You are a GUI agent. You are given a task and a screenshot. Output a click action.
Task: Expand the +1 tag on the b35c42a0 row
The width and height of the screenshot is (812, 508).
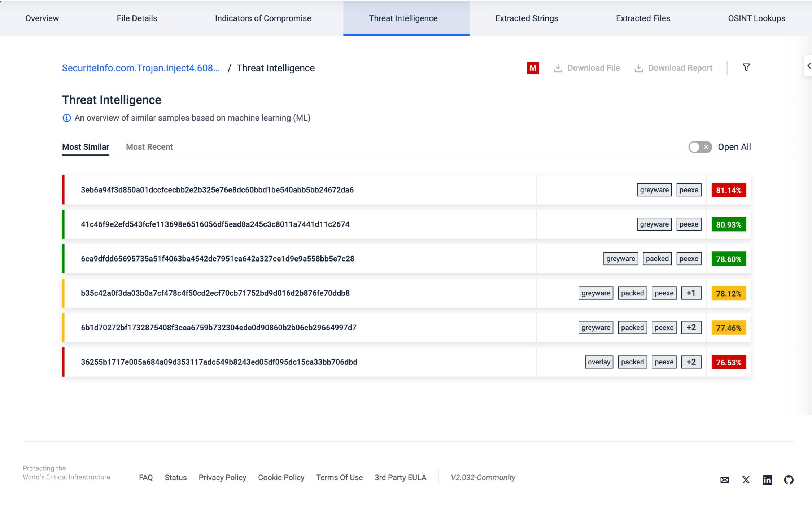tap(690, 293)
